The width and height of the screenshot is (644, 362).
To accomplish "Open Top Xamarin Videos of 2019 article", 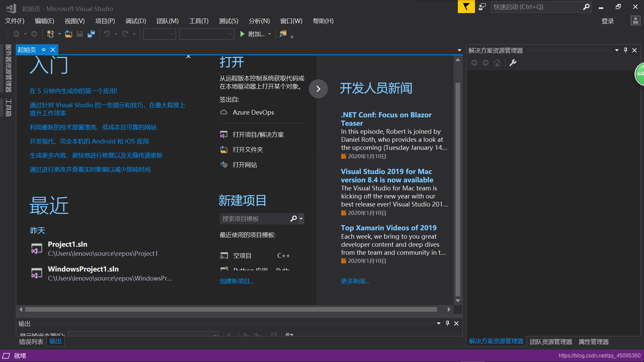I will click(x=389, y=228).
